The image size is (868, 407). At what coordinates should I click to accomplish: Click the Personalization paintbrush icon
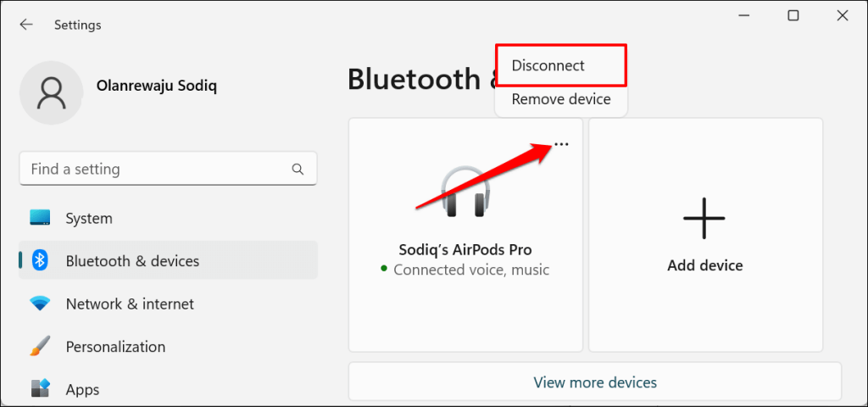coord(40,346)
